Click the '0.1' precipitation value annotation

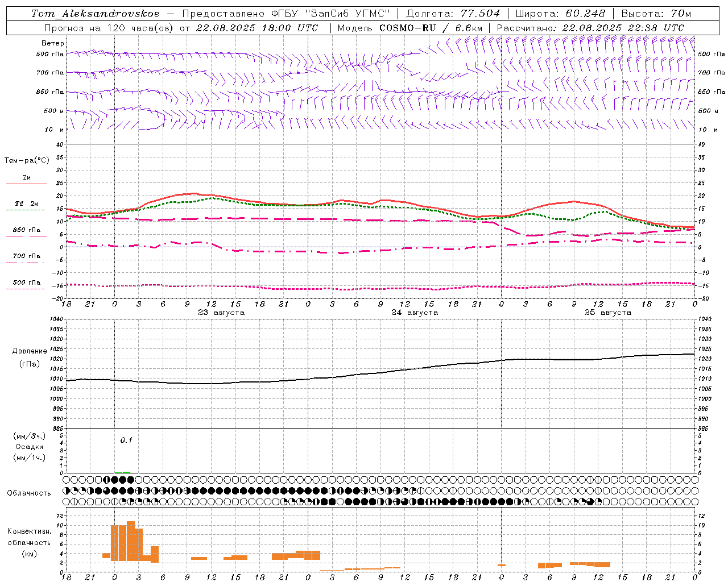click(x=126, y=440)
